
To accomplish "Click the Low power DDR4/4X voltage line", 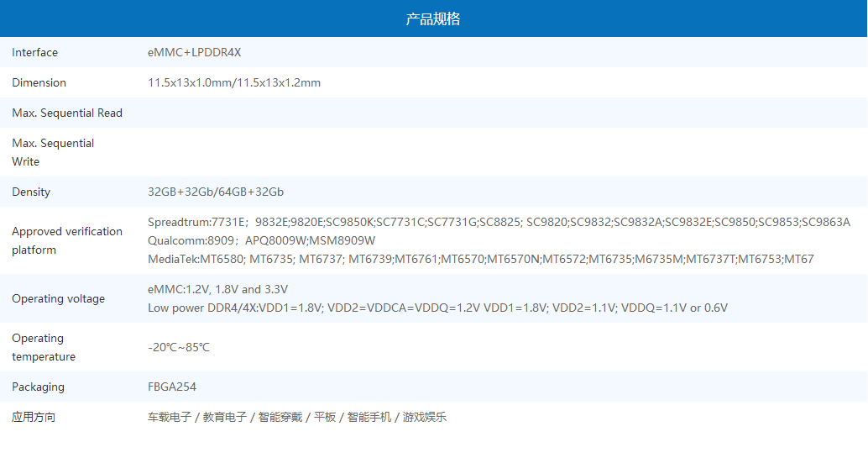I will click(437, 308).
